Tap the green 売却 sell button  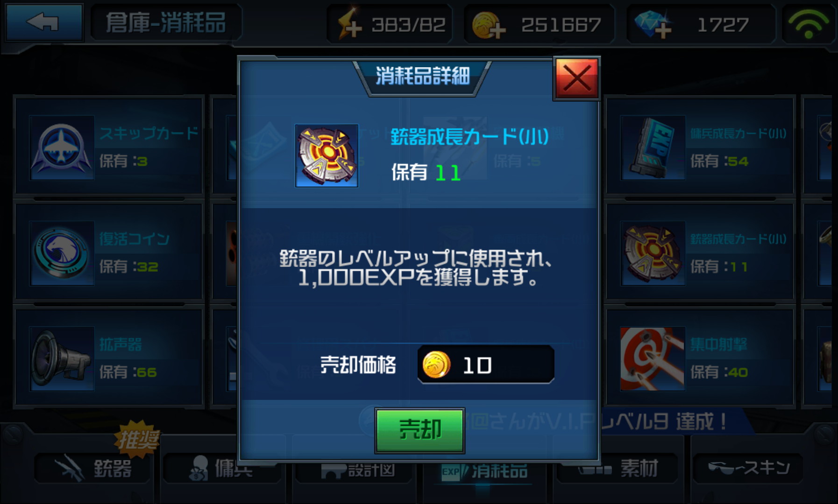419,430
